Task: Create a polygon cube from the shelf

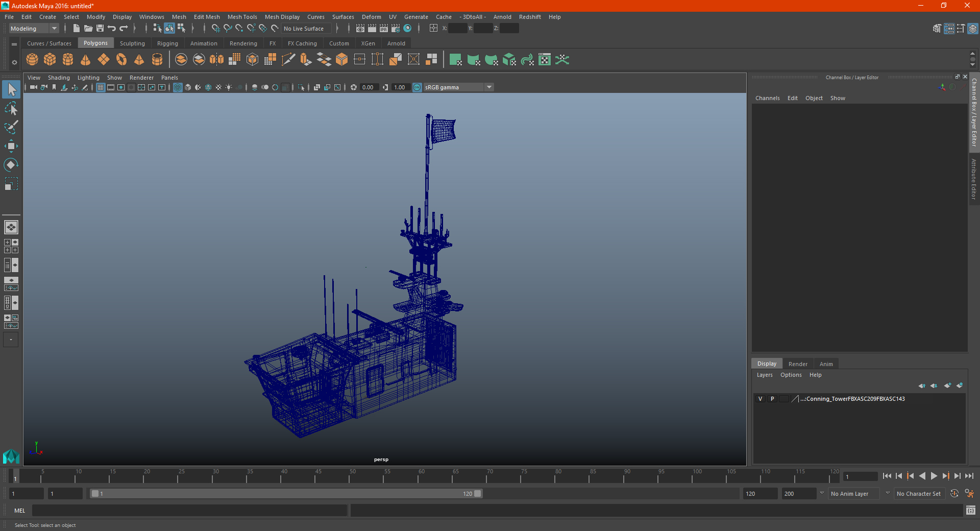Action: [x=50, y=60]
